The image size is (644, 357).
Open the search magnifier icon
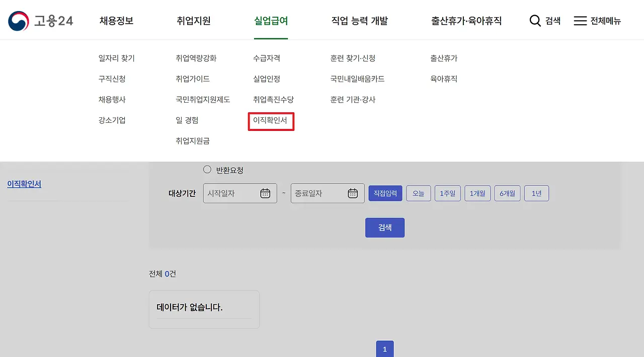pyautogui.click(x=535, y=21)
